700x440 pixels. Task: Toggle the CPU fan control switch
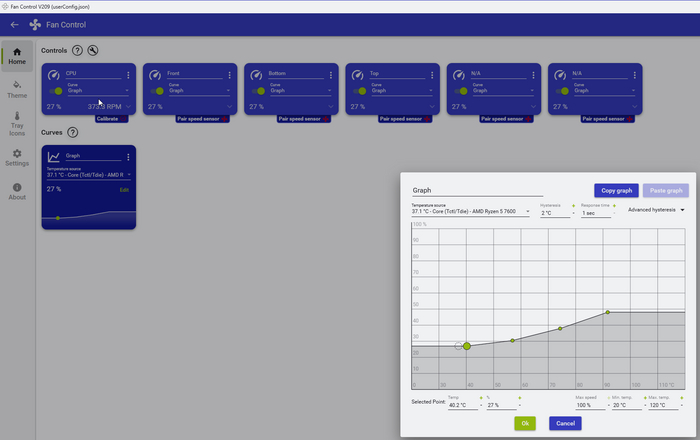pyautogui.click(x=56, y=91)
